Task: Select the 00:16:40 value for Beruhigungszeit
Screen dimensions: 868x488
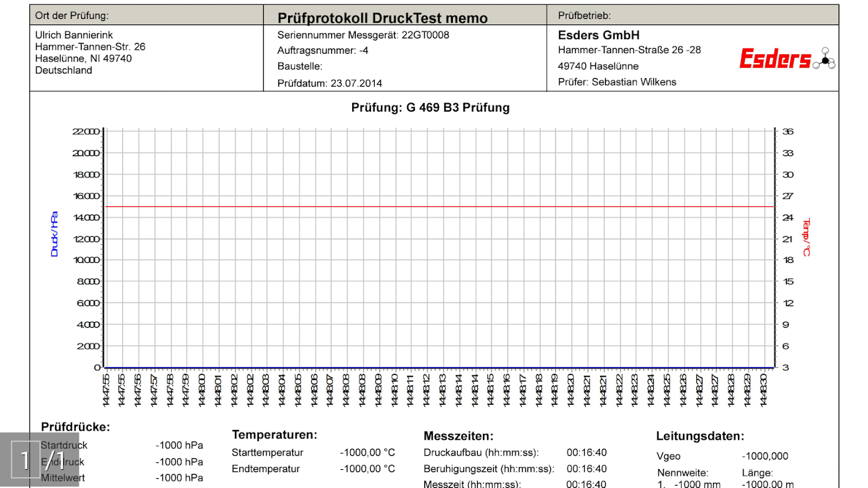Action: tap(587, 469)
